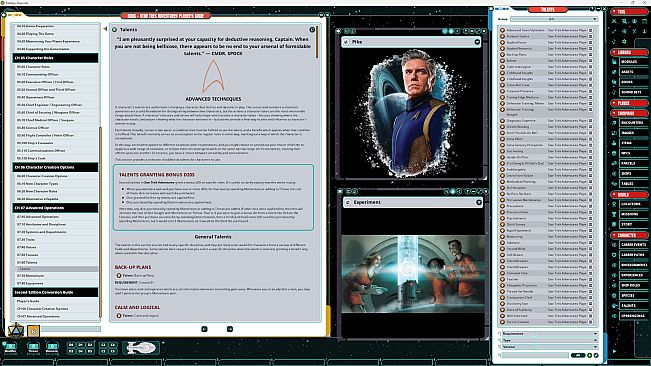Open the Second Wind talent in list
651x366 pixels.
(546, 249)
